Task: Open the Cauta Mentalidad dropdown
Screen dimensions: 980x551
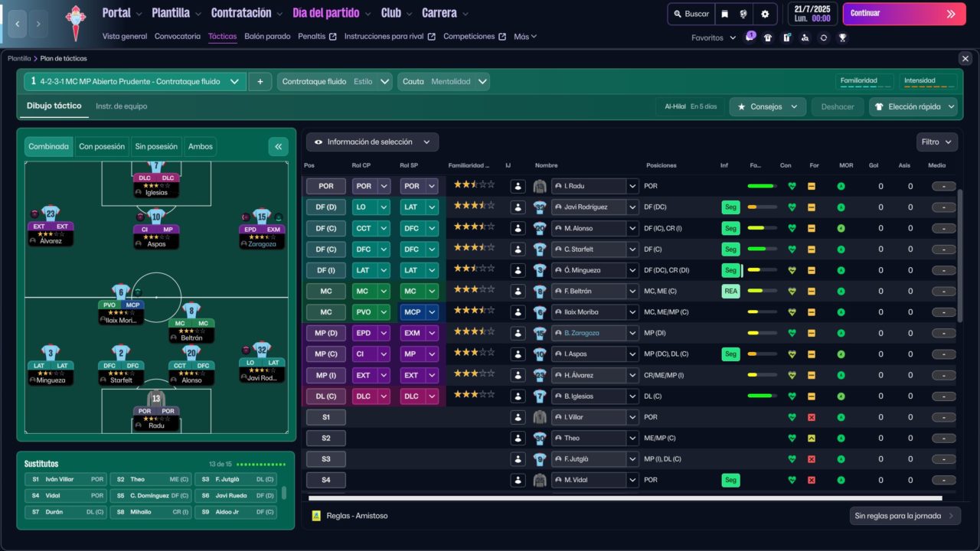Action: coord(443,82)
